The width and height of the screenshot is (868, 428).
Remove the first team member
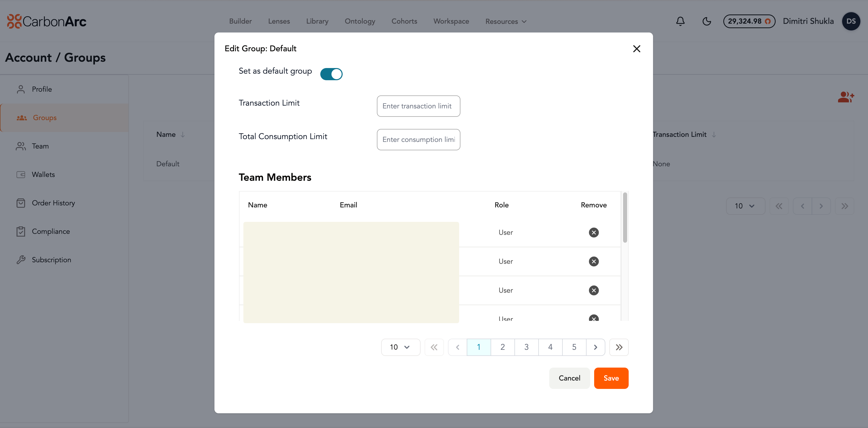[x=593, y=233]
